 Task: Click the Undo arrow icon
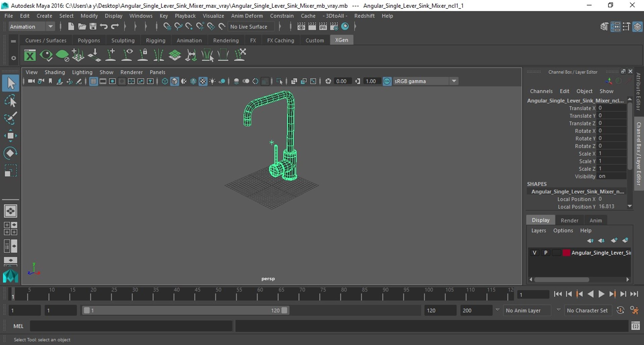(104, 27)
